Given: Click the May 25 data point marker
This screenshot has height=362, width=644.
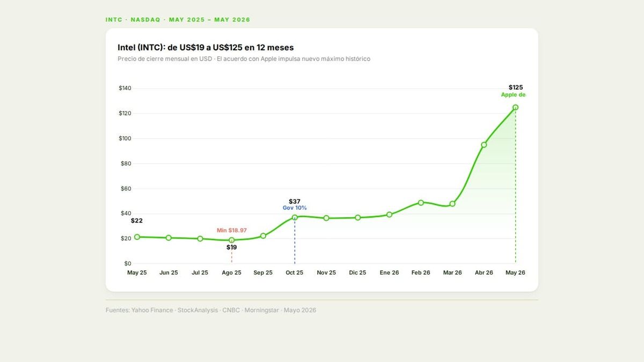Looking at the screenshot, I should click(137, 237).
